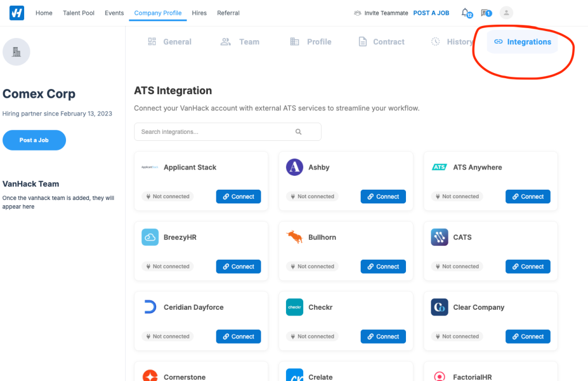Toggle Ceridian Dayforce Not connected indicator
588x381 pixels.
pos(167,336)
